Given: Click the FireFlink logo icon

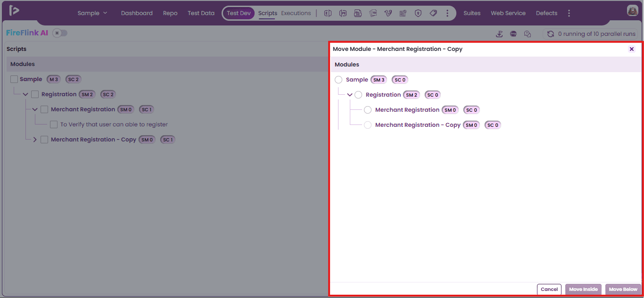Looking at the screenshot, I should coord(14,10).
